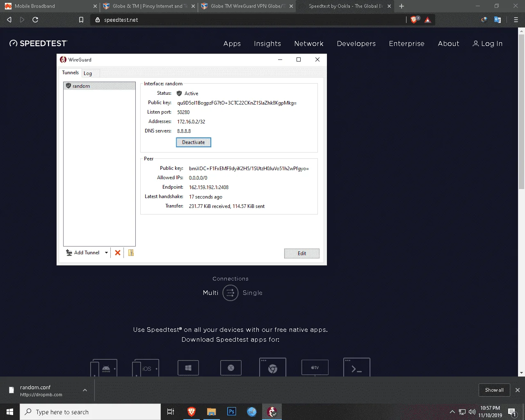525x420 pixels.
Task: Open a new browser tab
Action: pos(402,6)
